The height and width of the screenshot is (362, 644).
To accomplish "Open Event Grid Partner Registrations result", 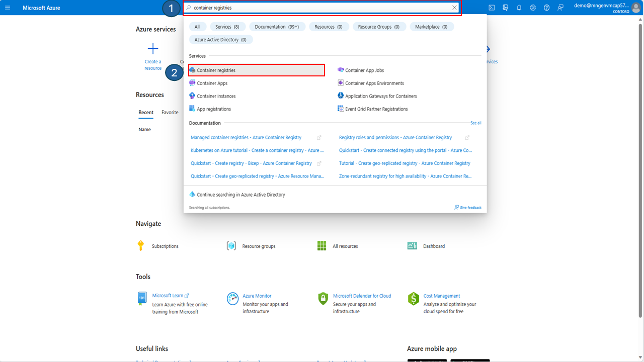I will coord(376,109).
